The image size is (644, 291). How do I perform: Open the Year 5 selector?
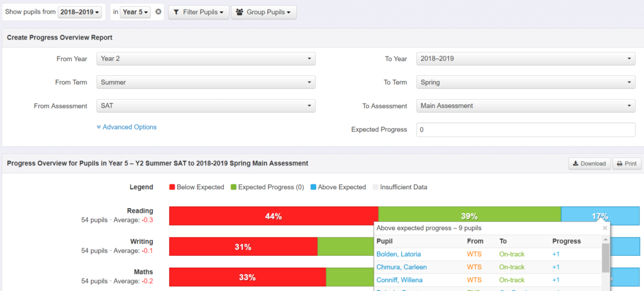pyautogui.click(x=136, y=13)
